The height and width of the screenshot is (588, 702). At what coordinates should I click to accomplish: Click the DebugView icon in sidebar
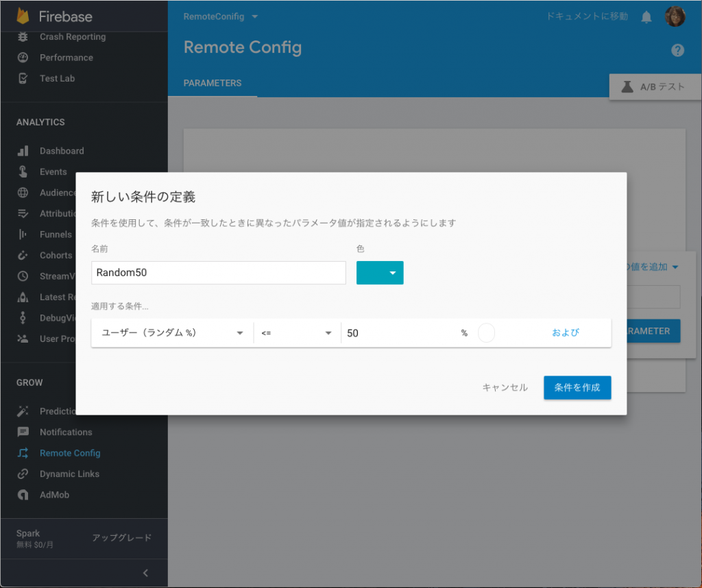click(23, 318)
